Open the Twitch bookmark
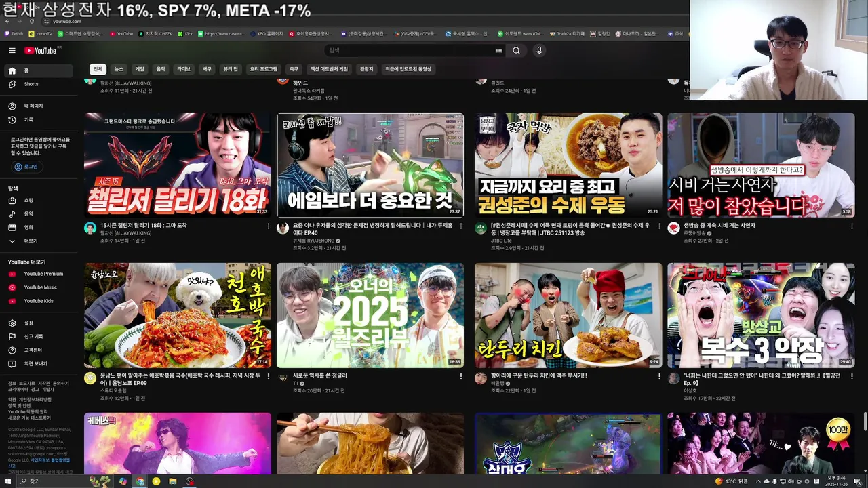 [14, 33]
